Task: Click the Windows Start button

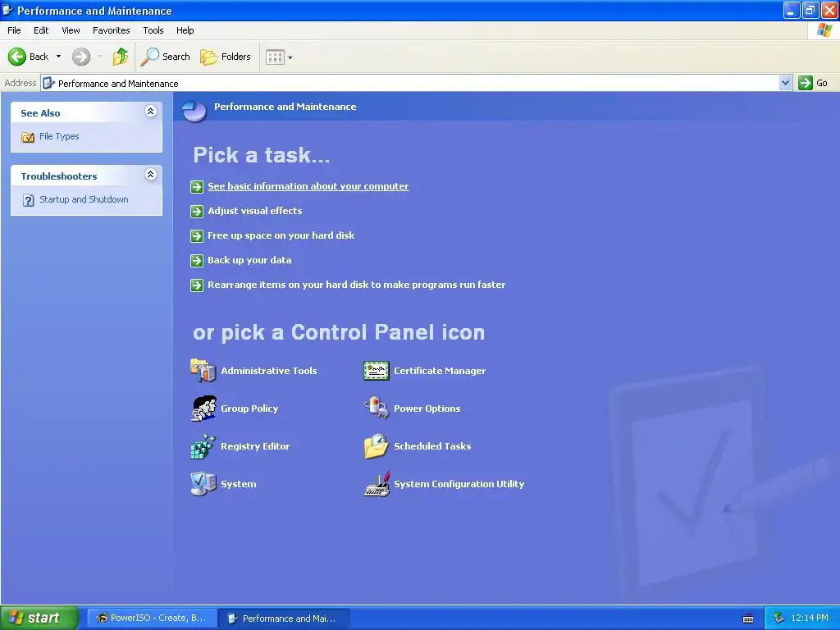Action: coord(39,619)
